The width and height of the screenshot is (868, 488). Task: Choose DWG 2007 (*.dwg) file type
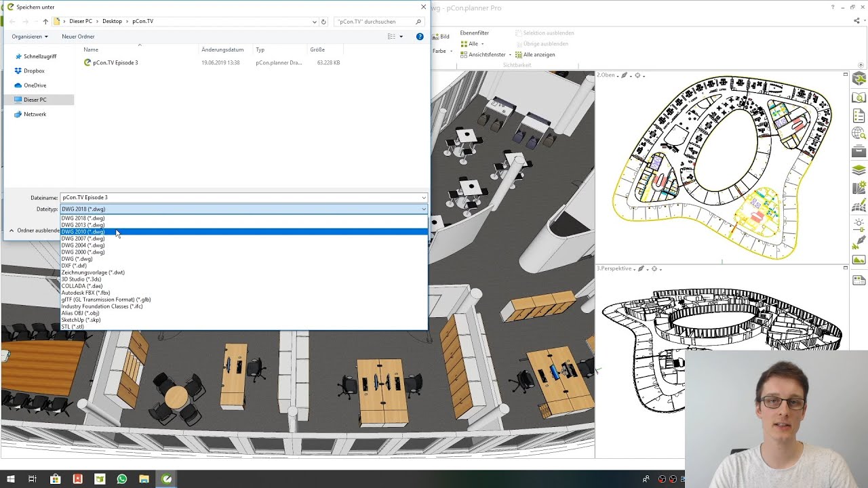(244, 239)
